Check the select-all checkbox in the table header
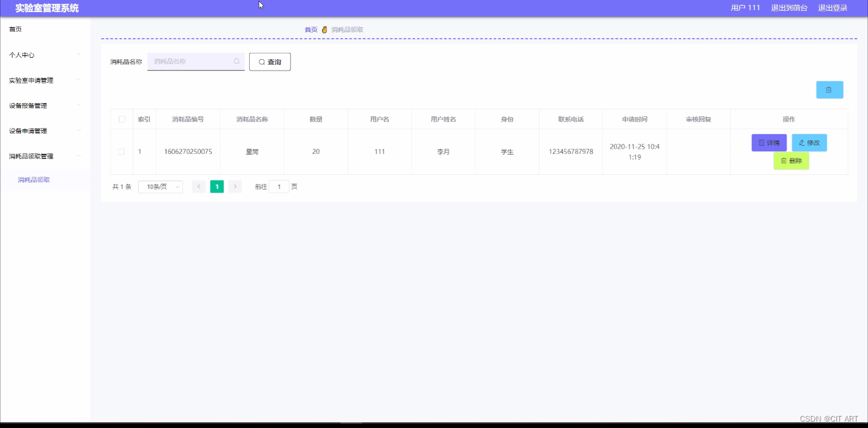868x428 pixels. 121,118
